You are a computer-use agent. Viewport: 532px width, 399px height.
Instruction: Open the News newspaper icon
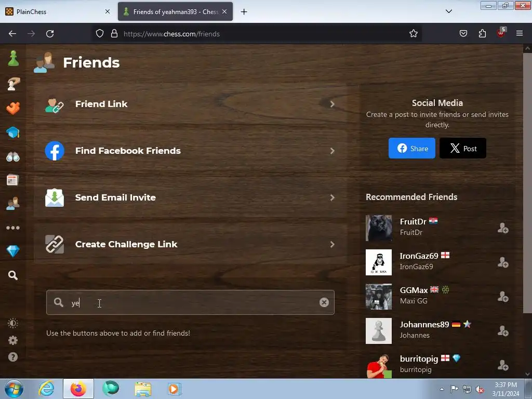[x=12, y=180]
